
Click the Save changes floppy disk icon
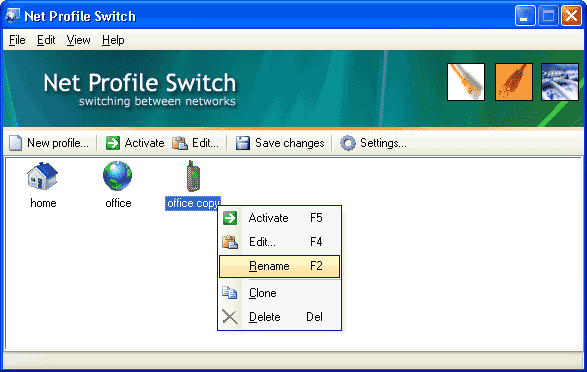243,143
